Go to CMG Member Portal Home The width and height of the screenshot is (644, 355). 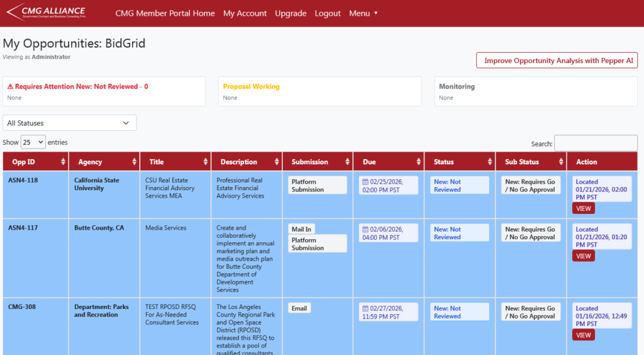tap(165, 13)
